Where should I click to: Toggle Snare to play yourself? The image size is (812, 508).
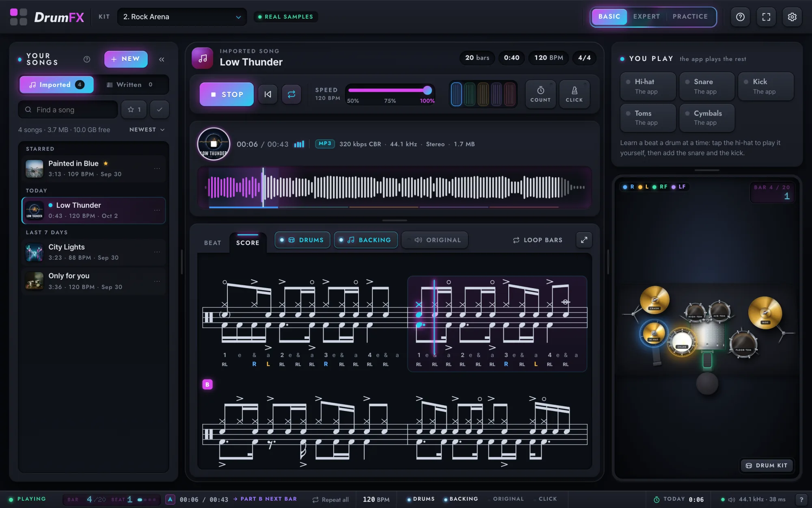pos(707,86)
